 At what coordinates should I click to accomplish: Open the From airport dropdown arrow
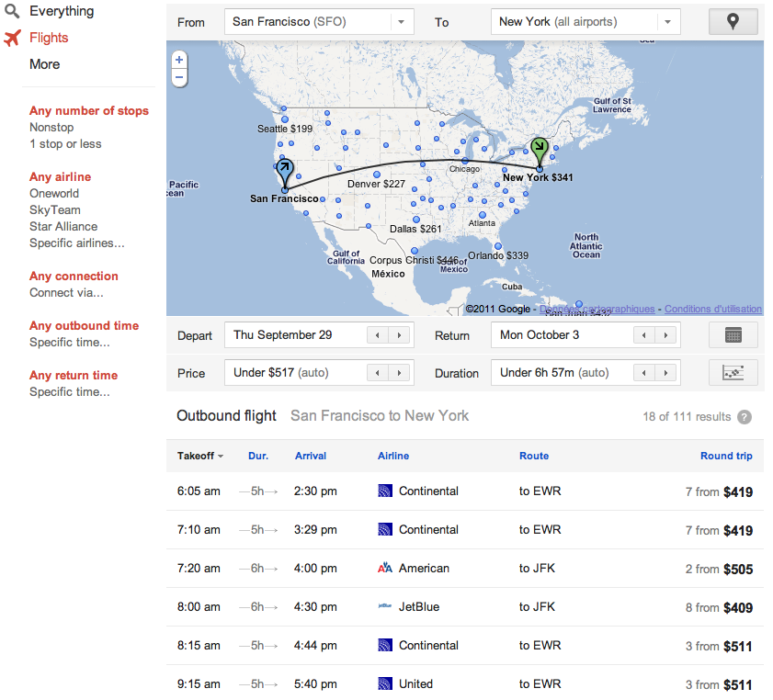tap(402, 22)
